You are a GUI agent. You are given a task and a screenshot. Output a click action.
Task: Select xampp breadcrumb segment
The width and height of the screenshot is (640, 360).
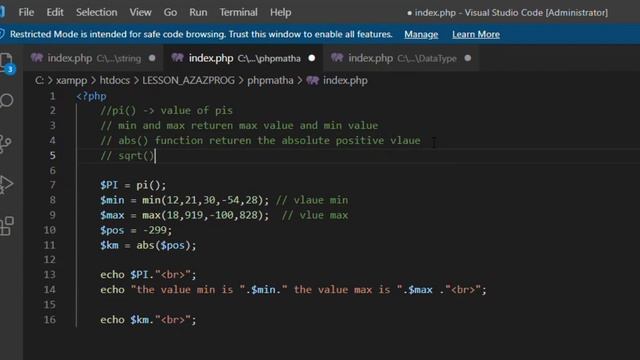tap(71, 80)
